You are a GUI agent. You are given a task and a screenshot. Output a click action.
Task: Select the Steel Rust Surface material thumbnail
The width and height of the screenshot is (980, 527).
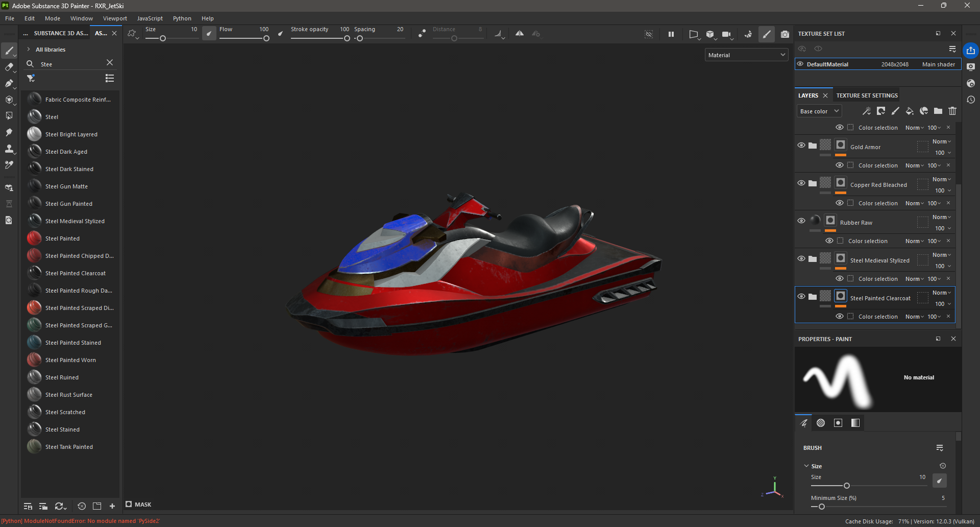(34, 394)
